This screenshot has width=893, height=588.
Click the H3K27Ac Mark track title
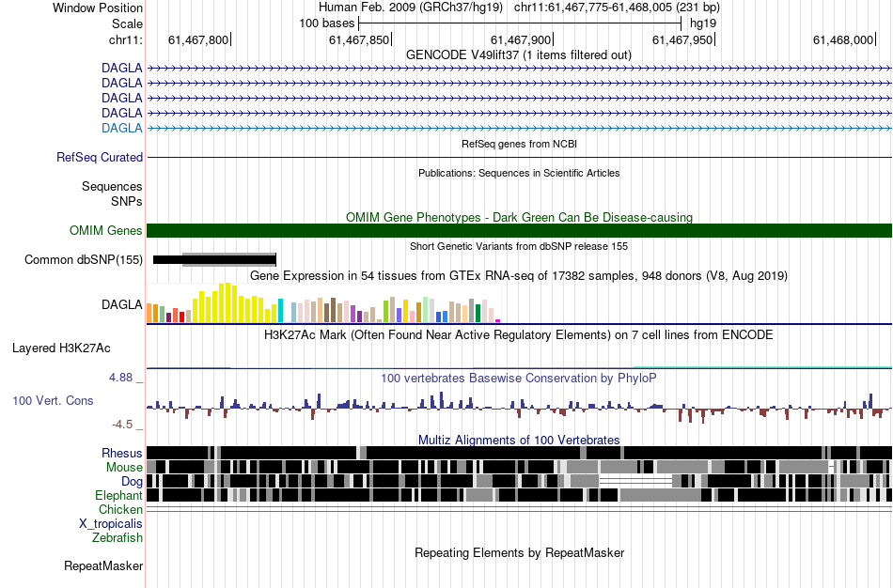coord(519,334)
